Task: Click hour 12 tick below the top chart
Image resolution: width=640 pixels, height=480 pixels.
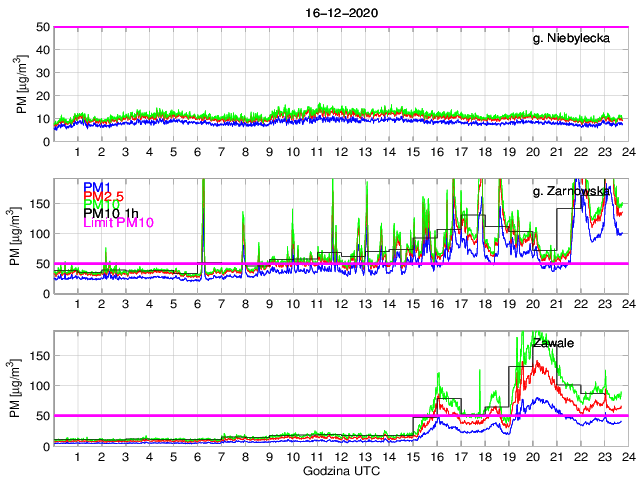Action: pyautogui.click(x=341, y=152)
